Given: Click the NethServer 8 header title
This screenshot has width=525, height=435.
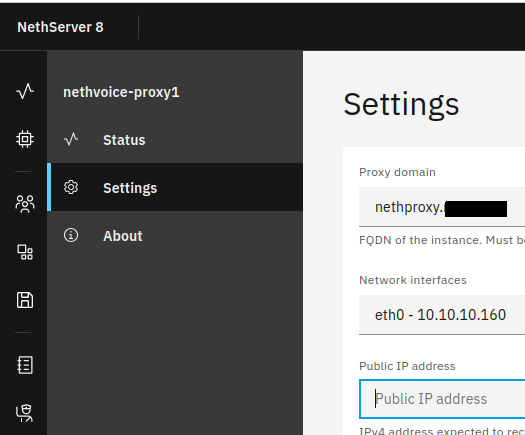Looking at the screenshot, I should tap(60, 27).
